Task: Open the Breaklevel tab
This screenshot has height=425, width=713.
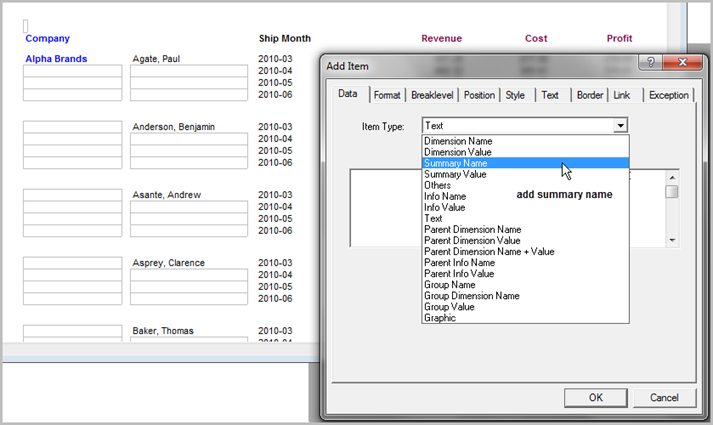Action: click(x=433, y=95)
